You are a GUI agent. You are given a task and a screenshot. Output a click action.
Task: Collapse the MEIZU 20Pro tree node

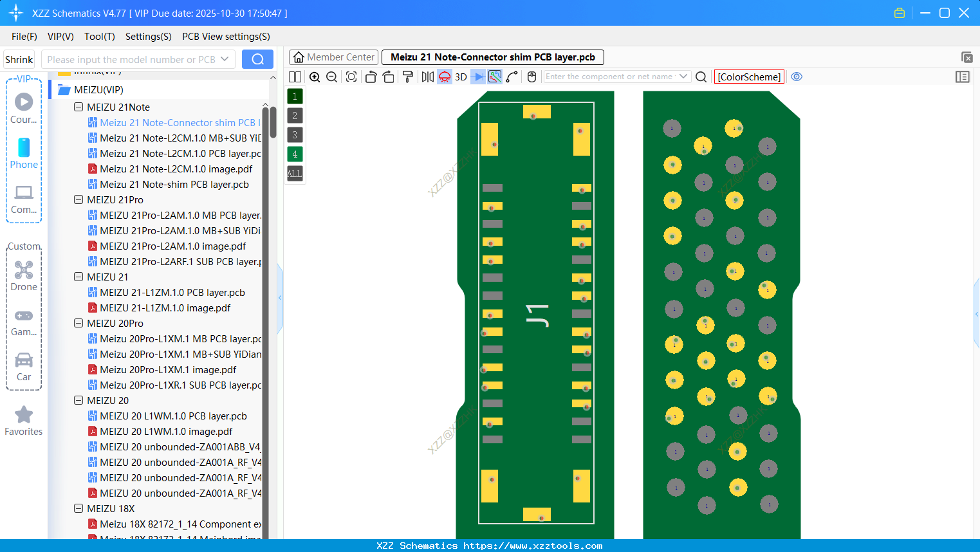click(x=79, y=324)
